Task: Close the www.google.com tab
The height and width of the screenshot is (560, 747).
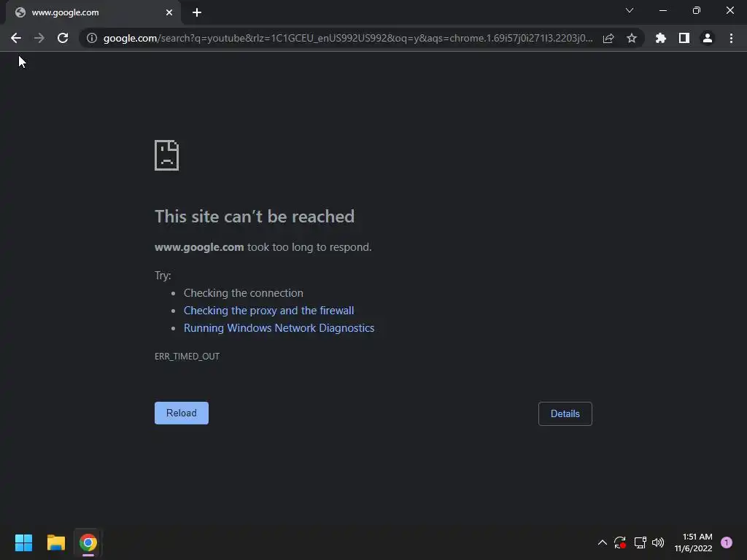Action: [x=169, y=12]
